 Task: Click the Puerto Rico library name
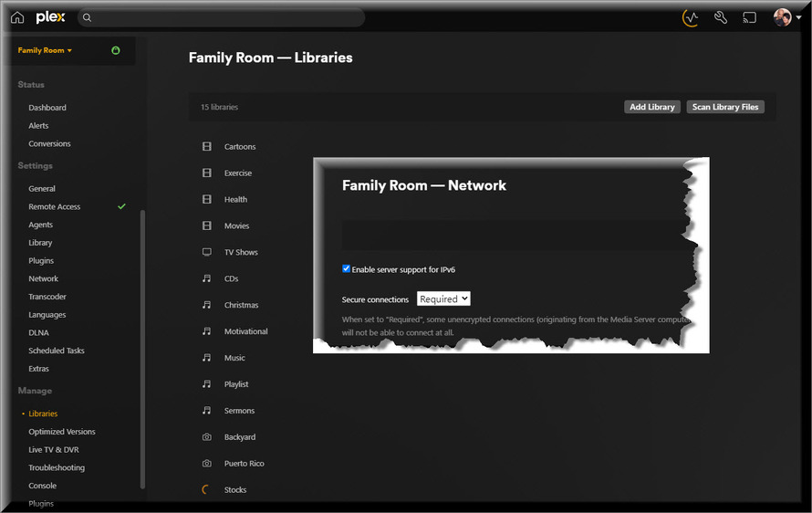244,464
